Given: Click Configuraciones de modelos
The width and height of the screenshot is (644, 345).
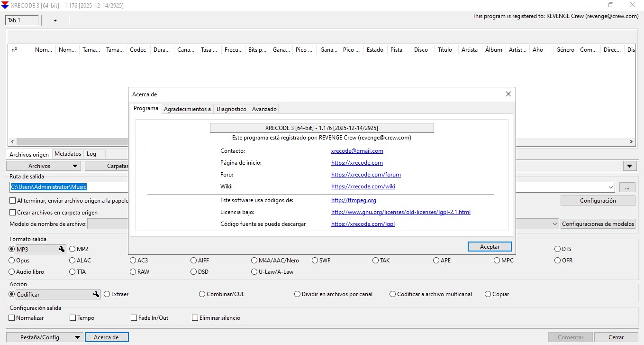Looking at the screenshot, I should coord(598,224).
